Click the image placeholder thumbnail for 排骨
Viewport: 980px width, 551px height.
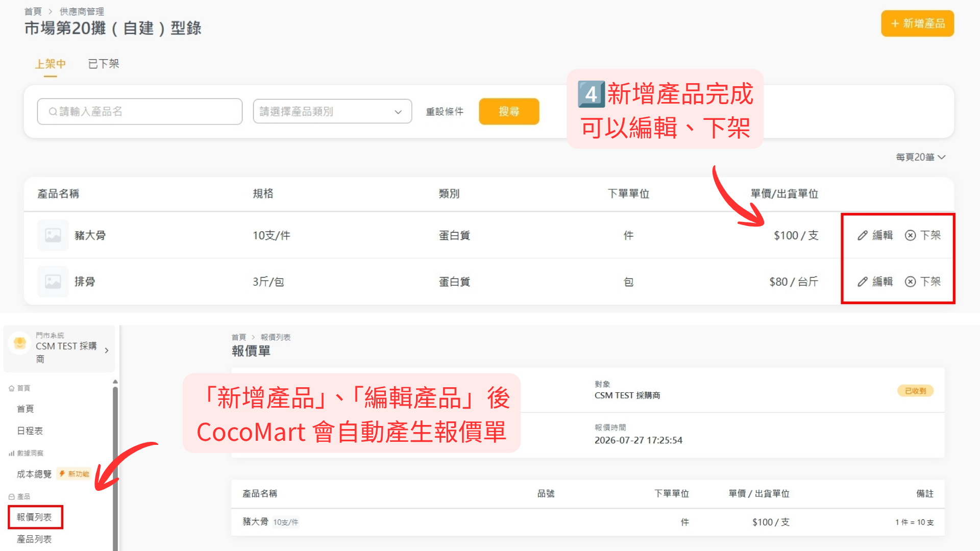pos(53,282)
